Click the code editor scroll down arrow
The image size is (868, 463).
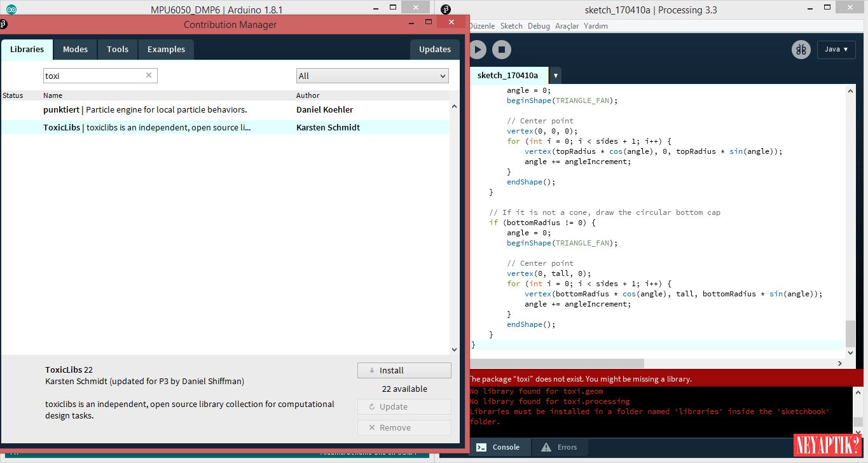coord(850,352)
